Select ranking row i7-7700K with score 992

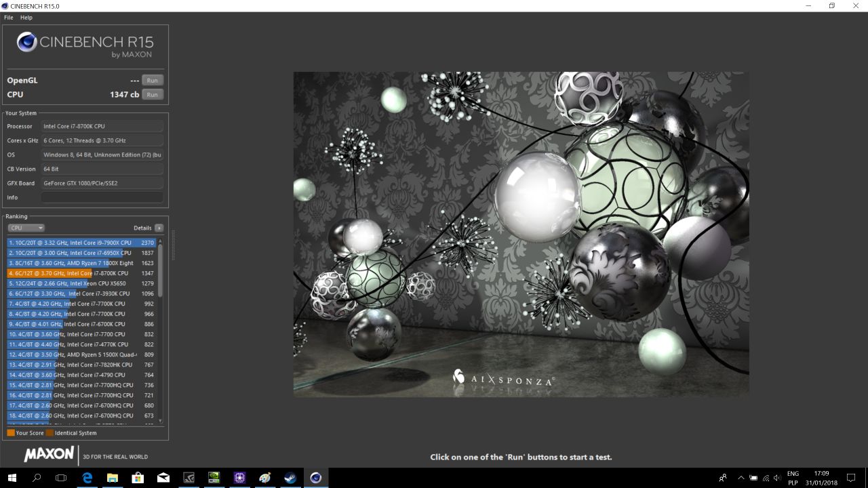point(81,304)
